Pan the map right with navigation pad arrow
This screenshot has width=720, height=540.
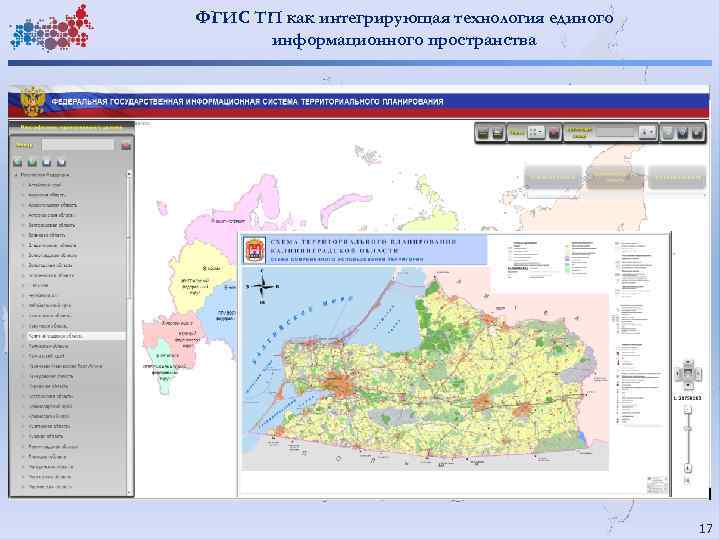coord(697,373)
